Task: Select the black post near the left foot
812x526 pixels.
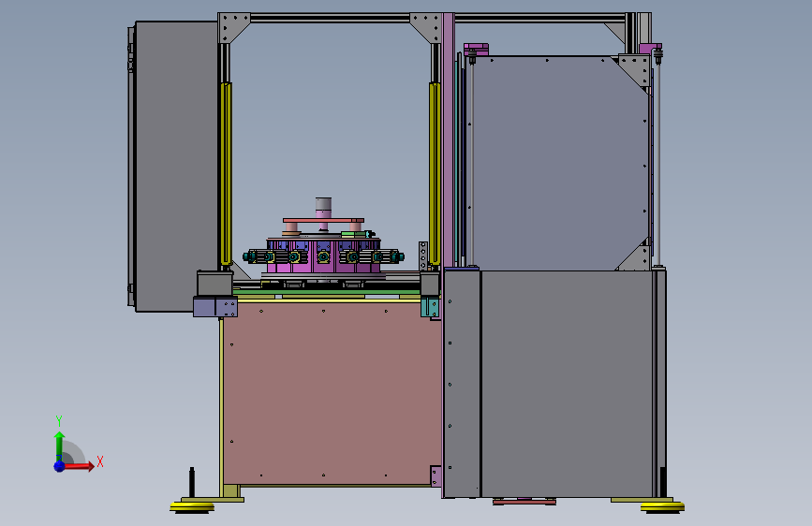Action: pyautogui.click(x=192, y=483)
